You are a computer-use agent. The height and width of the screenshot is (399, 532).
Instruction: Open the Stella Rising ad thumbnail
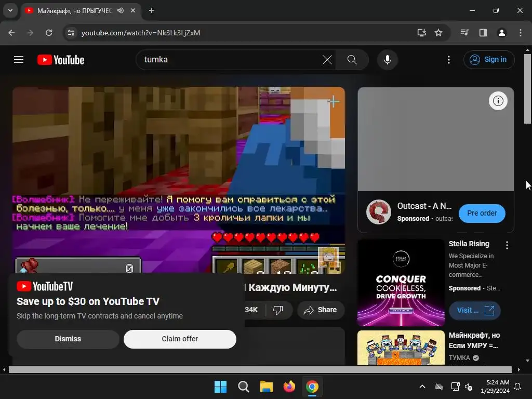click(401, 283)
